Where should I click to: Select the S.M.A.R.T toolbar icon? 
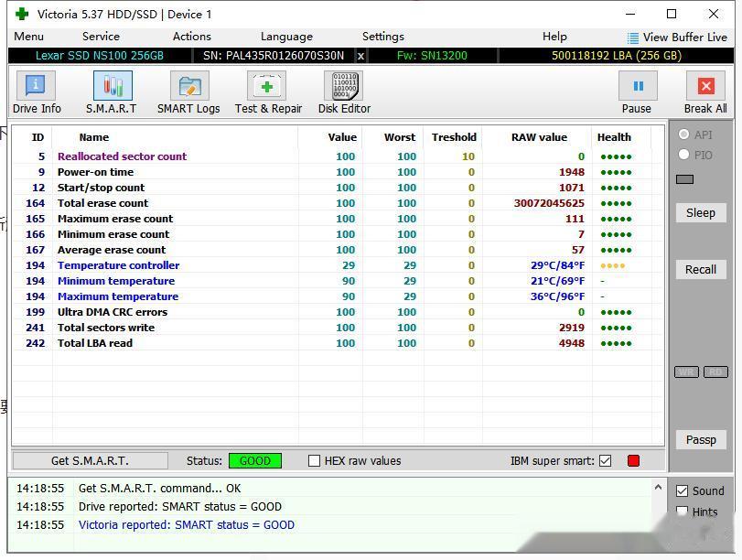(113, 86)
